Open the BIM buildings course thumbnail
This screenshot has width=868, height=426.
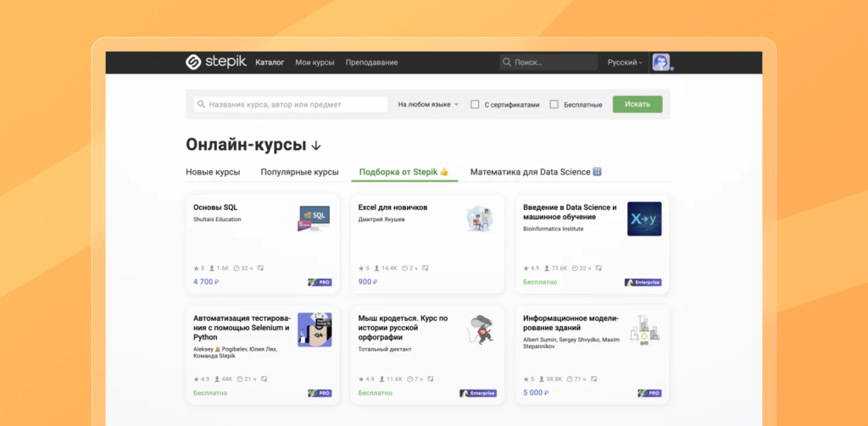644,329
